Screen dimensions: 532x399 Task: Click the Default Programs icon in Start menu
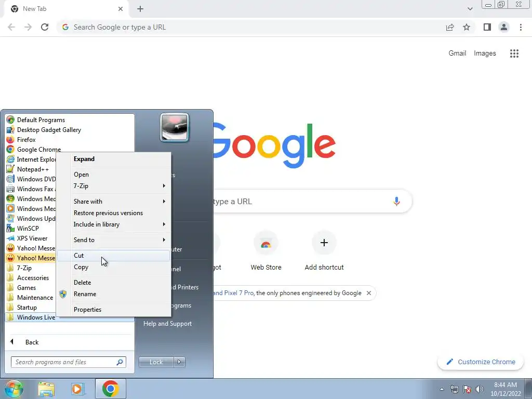coord(10,120)
